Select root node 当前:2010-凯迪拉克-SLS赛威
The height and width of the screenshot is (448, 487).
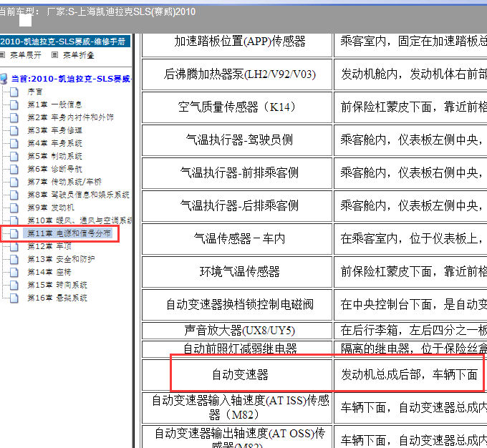click(72, 79)
